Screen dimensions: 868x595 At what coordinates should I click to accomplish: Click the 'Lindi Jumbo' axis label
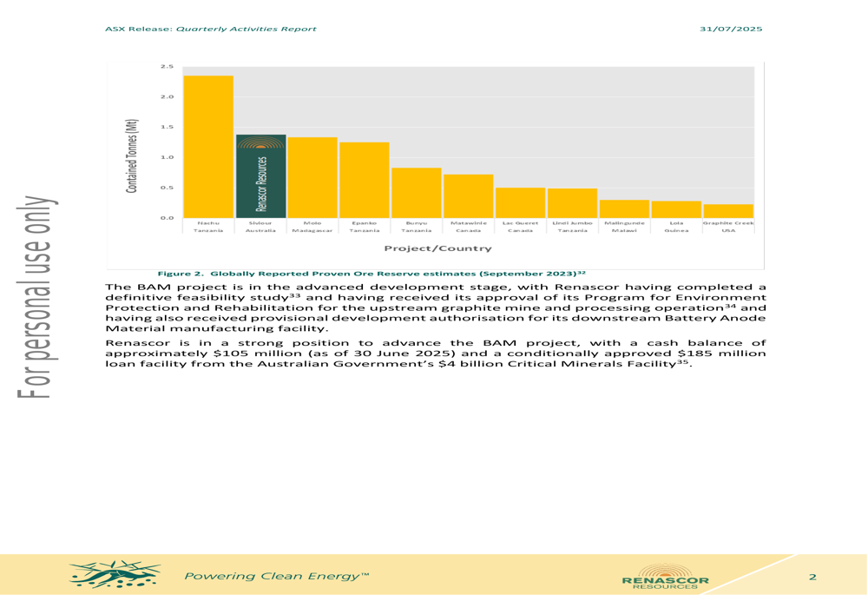[x=572, y=223]
